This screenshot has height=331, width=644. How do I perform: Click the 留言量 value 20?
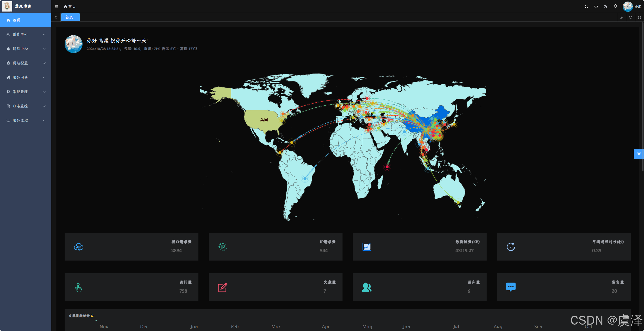pyautogui.click(x=614, y=291)
